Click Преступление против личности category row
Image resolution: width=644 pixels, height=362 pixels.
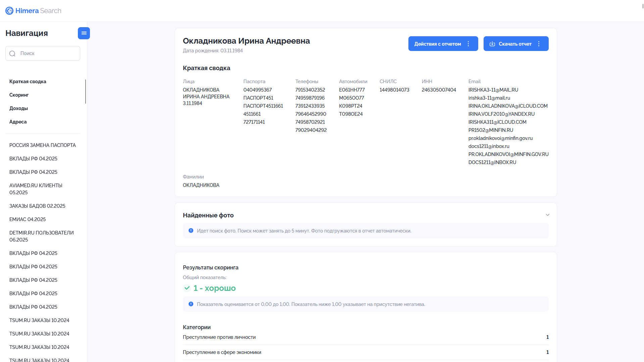tap(366, 337)
